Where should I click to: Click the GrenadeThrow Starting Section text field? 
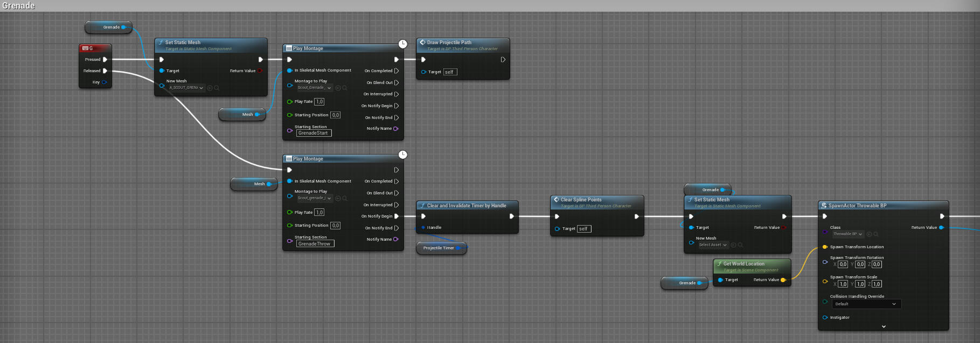pos(315,244)
